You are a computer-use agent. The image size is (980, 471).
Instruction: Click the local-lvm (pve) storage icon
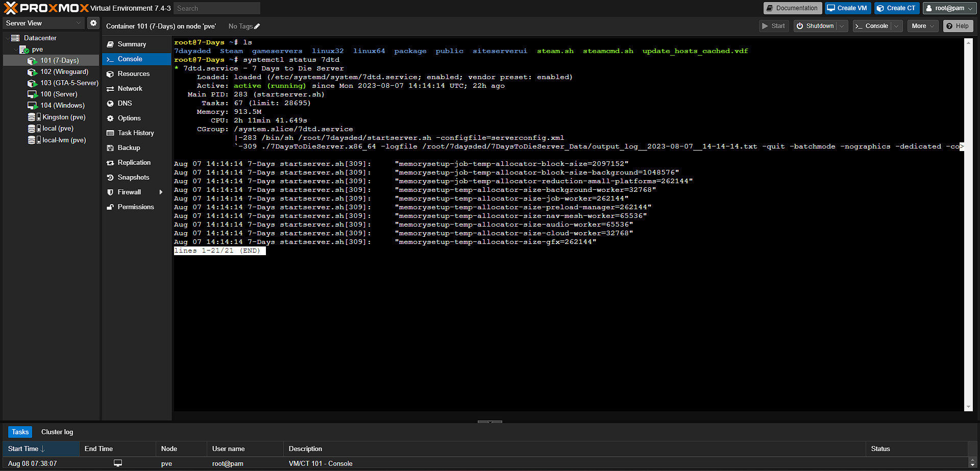pyautogui.click(x=34, y=140)
